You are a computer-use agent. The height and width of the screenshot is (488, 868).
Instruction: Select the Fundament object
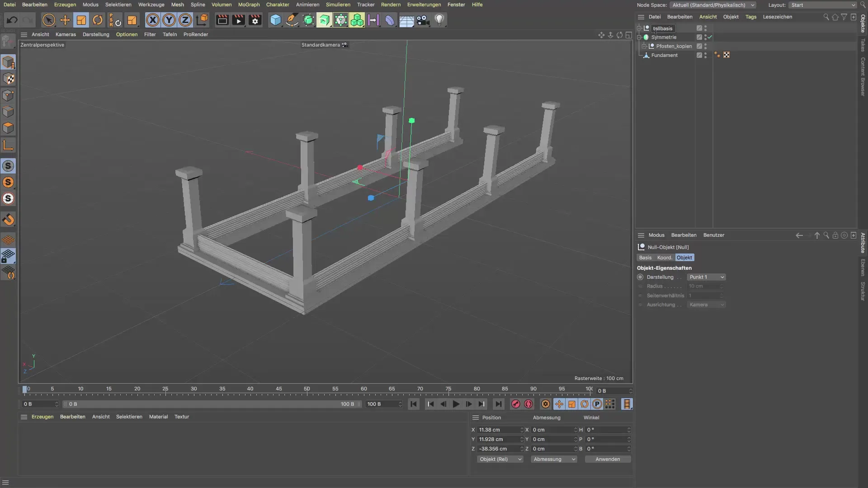coord(664,55)
